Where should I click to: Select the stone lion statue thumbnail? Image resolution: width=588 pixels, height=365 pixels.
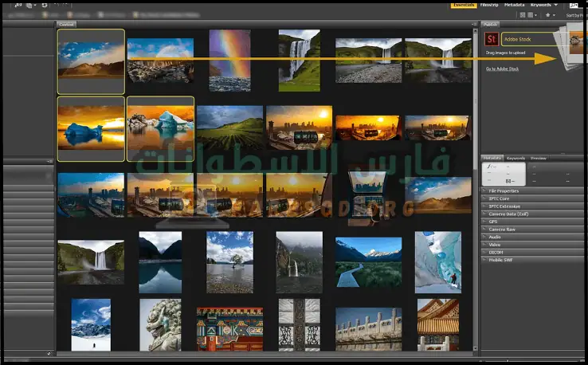(160, 324)
